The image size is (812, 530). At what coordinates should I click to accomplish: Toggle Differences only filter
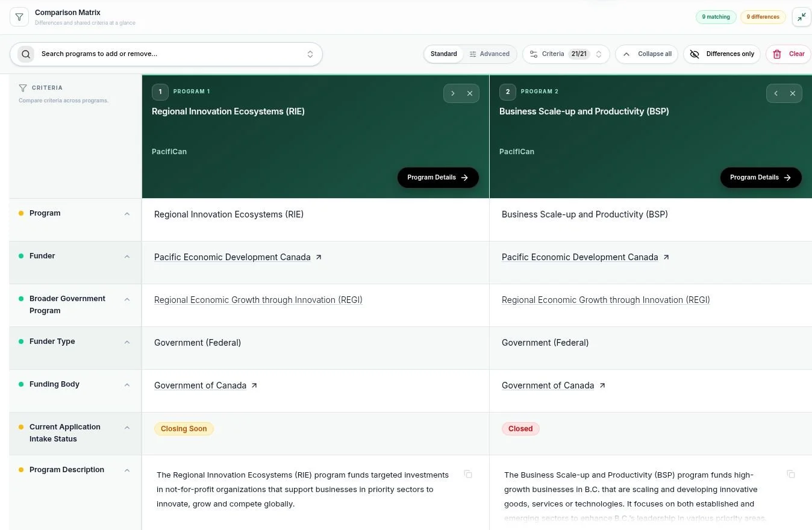722,54
